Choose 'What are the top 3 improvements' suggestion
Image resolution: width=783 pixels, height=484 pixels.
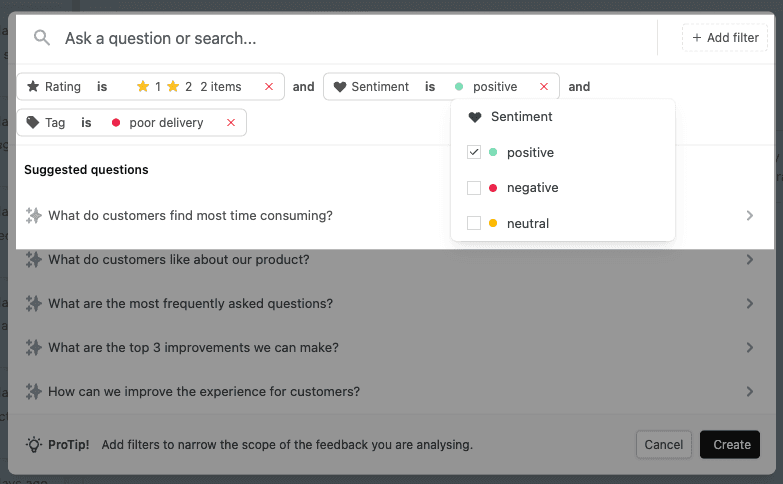[x=193, y=348]
